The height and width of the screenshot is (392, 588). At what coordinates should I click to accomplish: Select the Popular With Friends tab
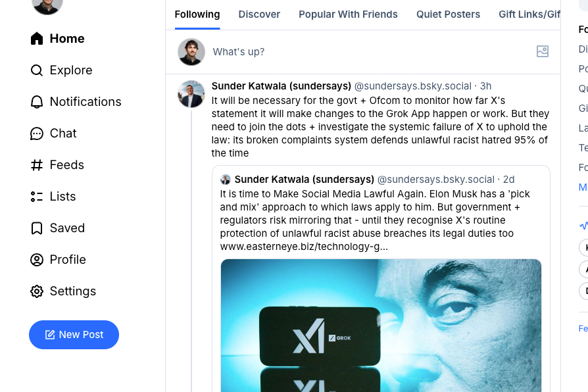tap(348, 14)
